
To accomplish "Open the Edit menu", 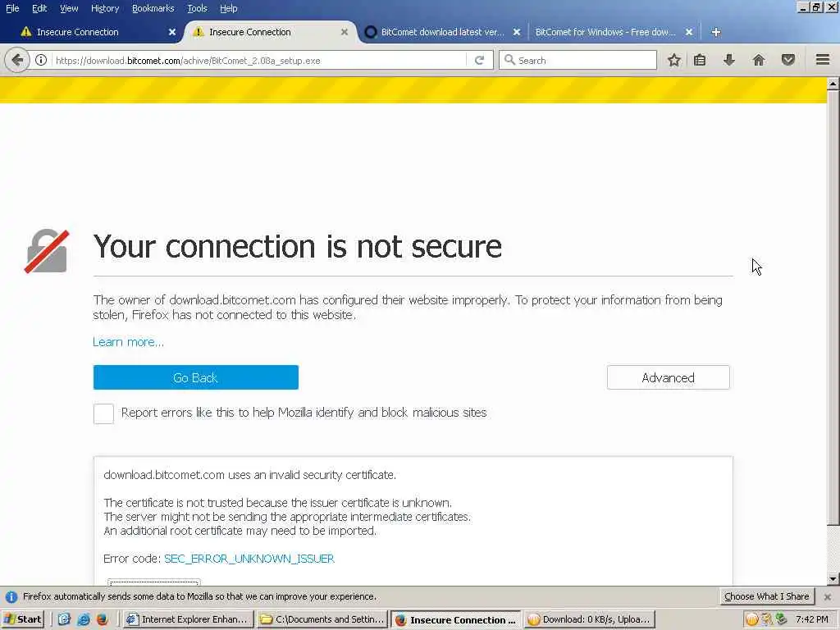I will pos(39,8).
